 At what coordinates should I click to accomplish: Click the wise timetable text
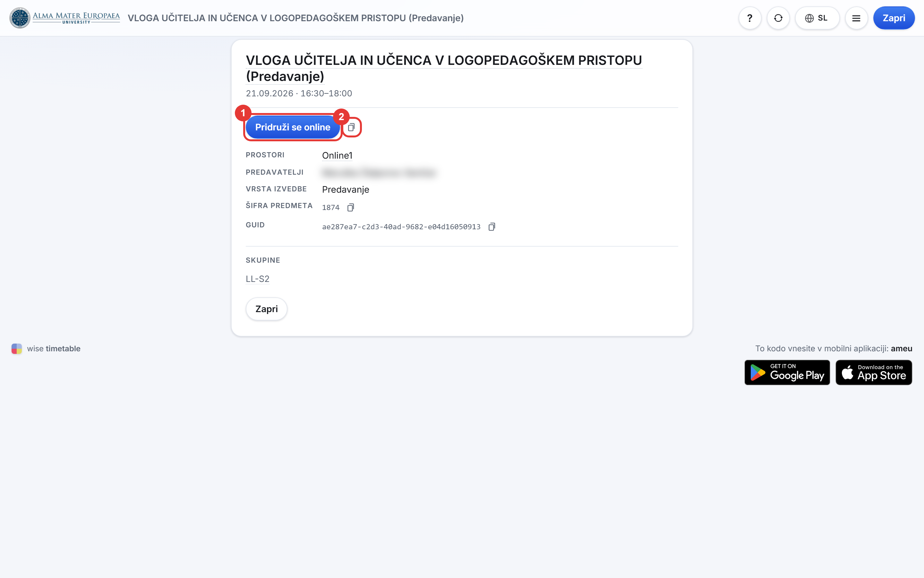[54, 349]
